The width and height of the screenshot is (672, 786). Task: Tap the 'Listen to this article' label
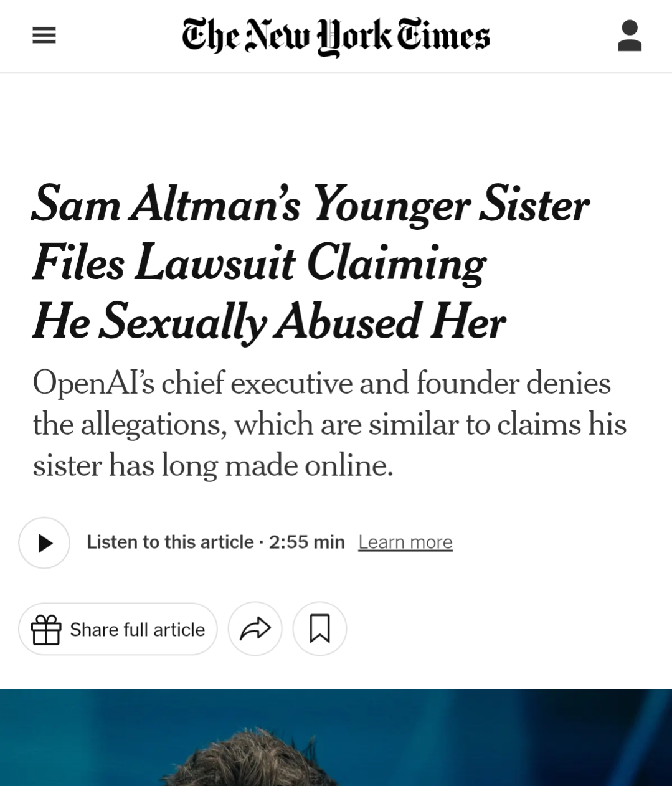pos(170,542)
